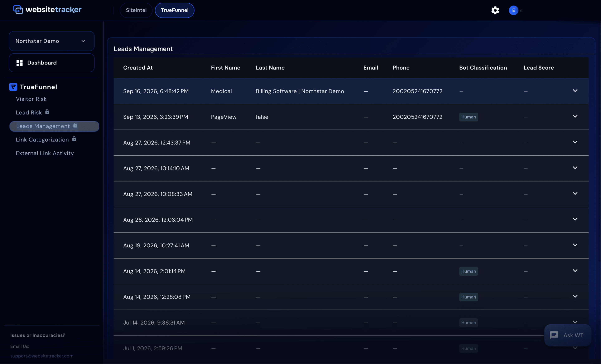The image size is (601, 364).
Task: Expand the Aug 19, 2026, 10:27:41 AM row
Action: click(x=575, y=245)
